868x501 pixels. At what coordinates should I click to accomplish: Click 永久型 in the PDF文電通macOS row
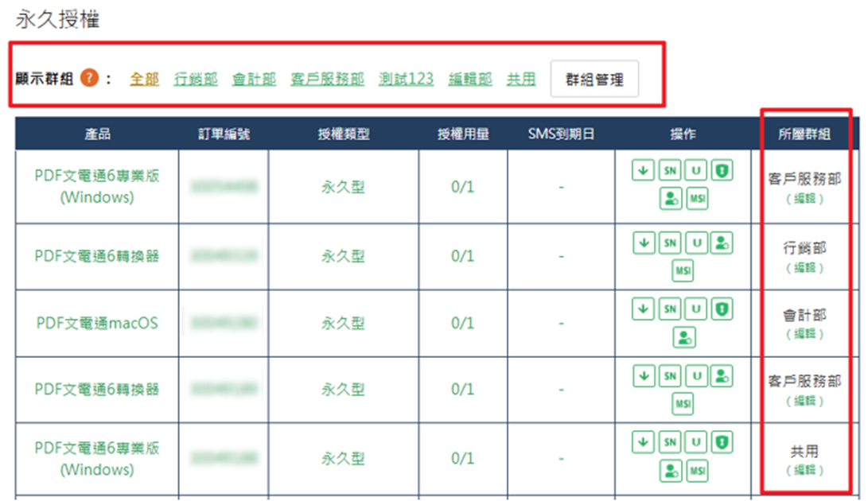click(x=343, y=323)
